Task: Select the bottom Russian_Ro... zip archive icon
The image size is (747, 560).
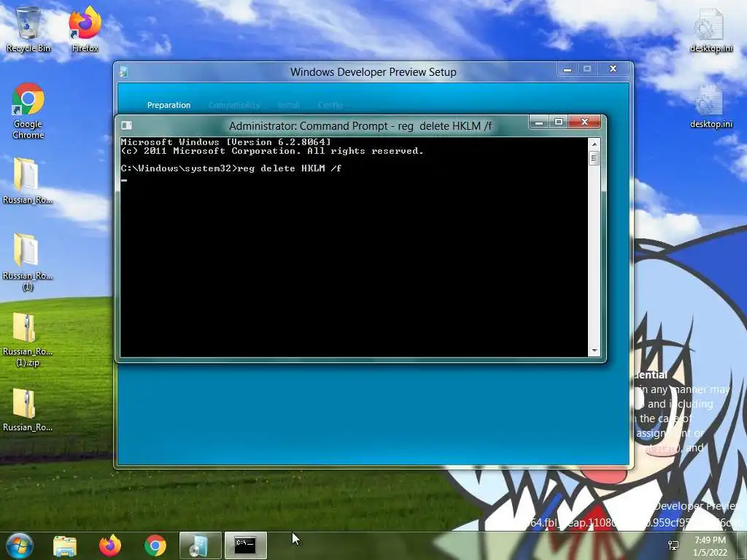Action: tap(28, 411)
